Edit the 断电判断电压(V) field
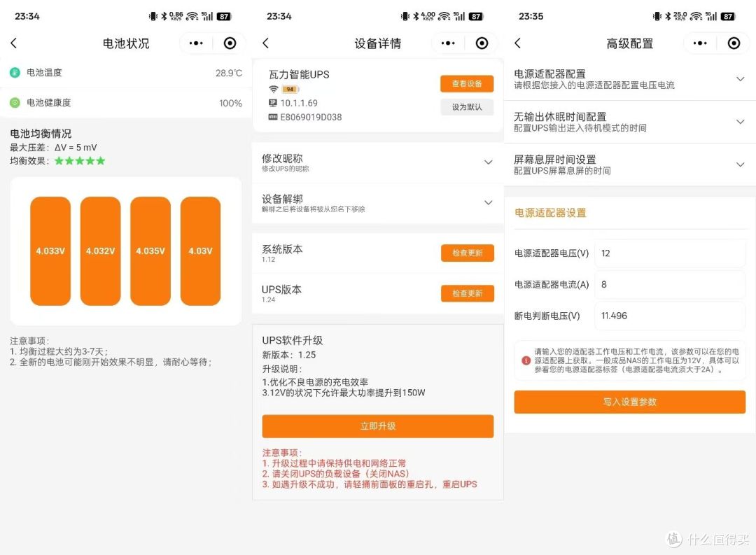This screenshot has width=756, height=555. (670, 316)
